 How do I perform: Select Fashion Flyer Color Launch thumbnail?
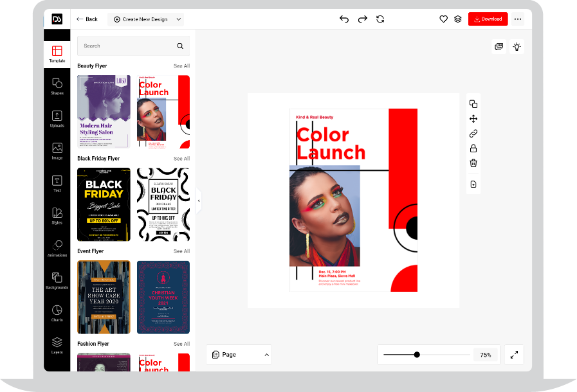[x=163, y=362]
